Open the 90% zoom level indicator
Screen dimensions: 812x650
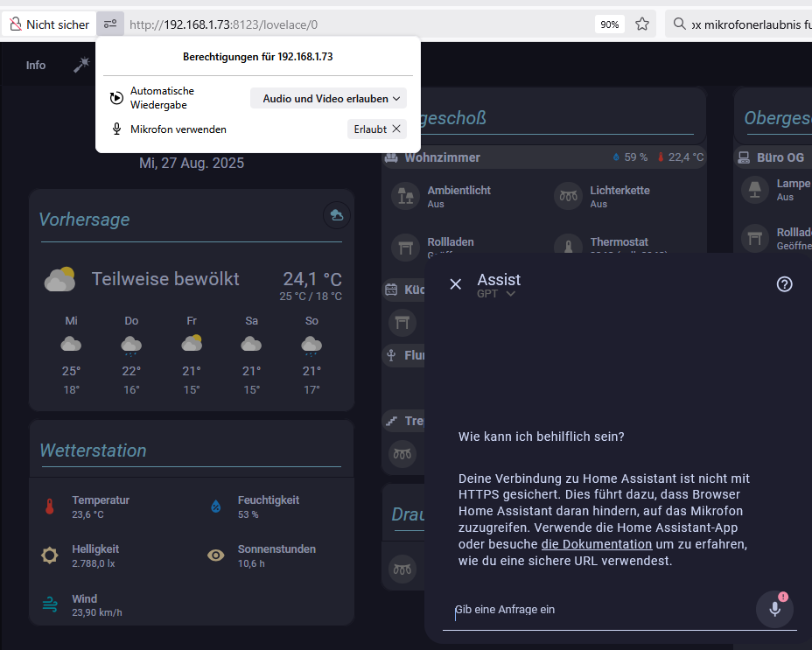[610, 24]
